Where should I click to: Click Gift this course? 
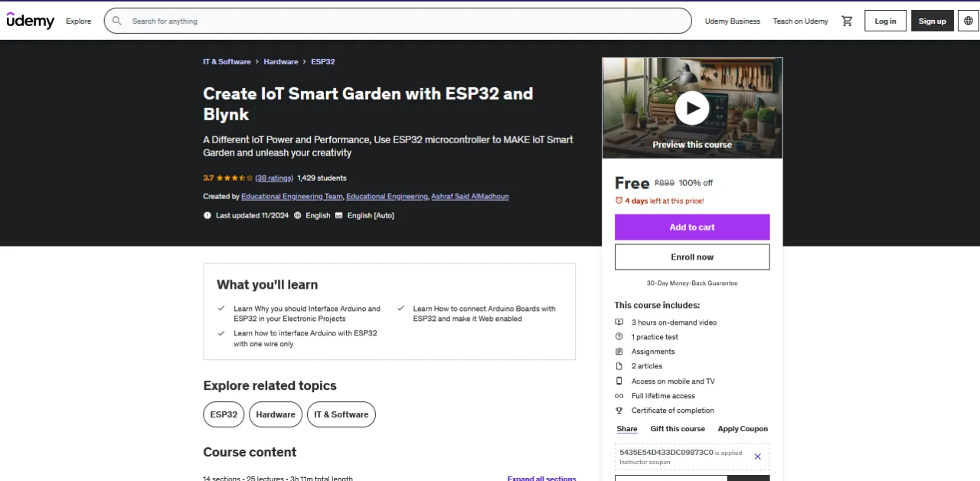click(x=678, y=429)
